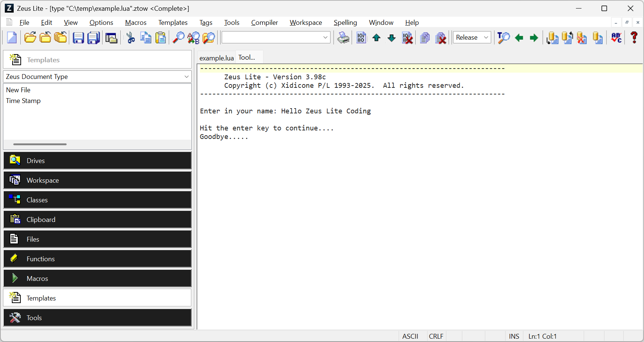Create a new file with the toolbar icon
This screenshot has height=342, width=644.
tap(12, 37)
